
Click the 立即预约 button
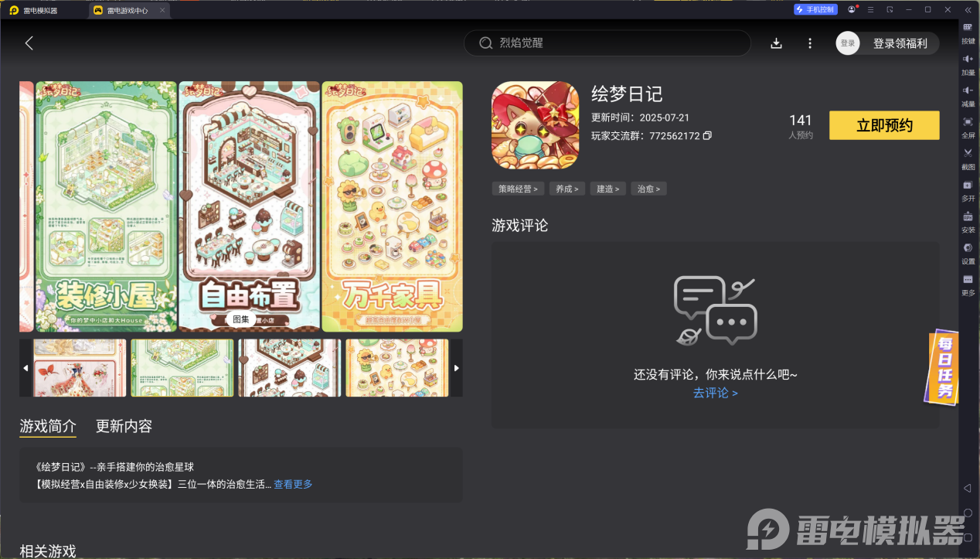click(884, 126)
